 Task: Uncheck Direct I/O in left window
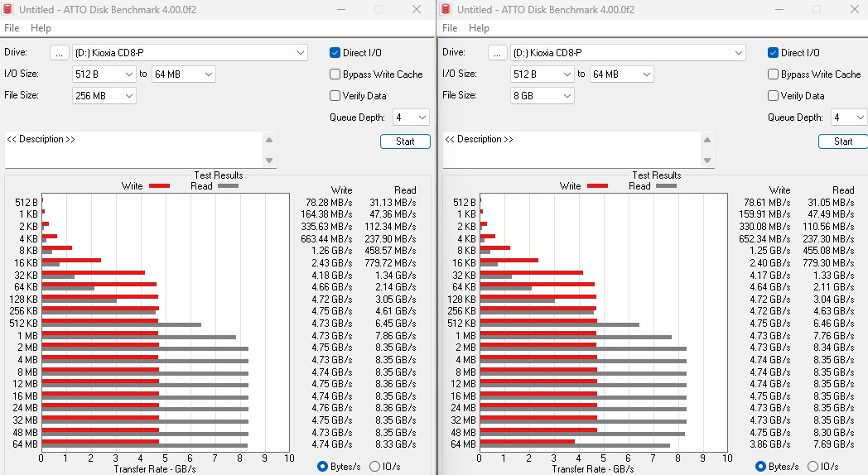[335, 52]
